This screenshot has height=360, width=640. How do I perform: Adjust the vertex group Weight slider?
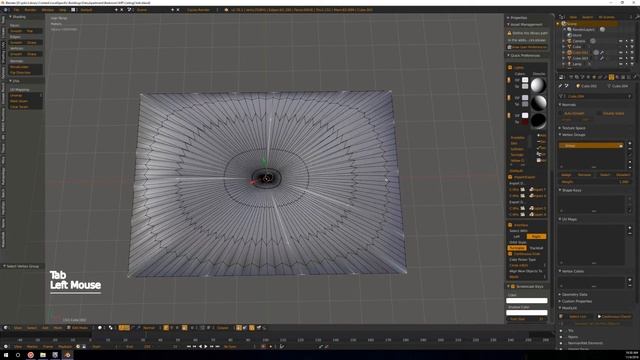(x=594, y=182)
